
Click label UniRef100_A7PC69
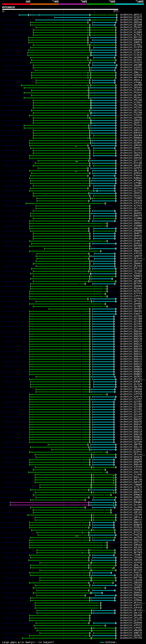pos(131,254)
